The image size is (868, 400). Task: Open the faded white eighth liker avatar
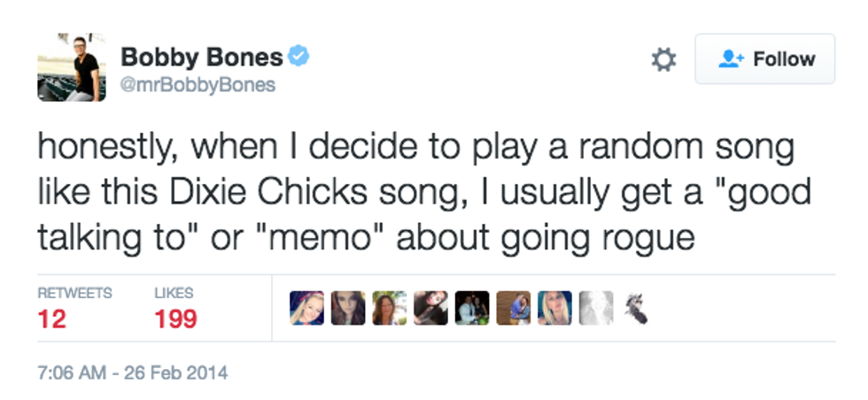coord(595,308)
